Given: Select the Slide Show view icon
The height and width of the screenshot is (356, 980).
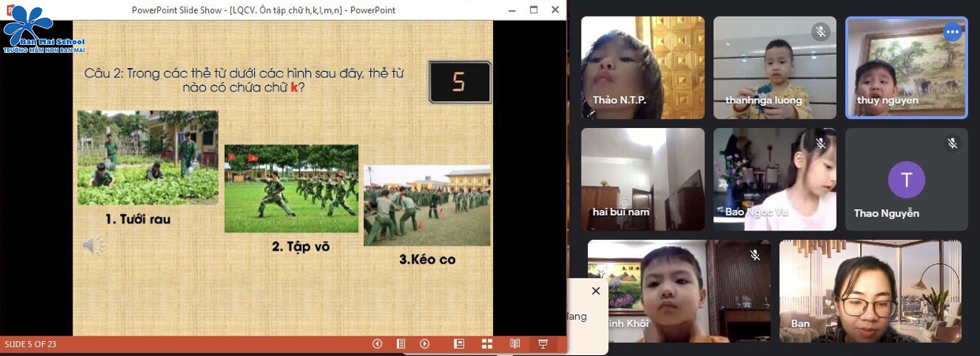Looking at the screenshot, I should click(x=543, y=344).
